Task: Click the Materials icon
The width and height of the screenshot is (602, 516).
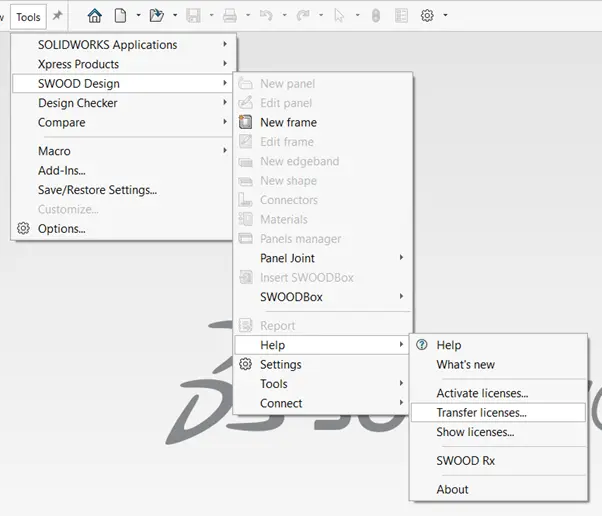Action: [x=246, y=219]
